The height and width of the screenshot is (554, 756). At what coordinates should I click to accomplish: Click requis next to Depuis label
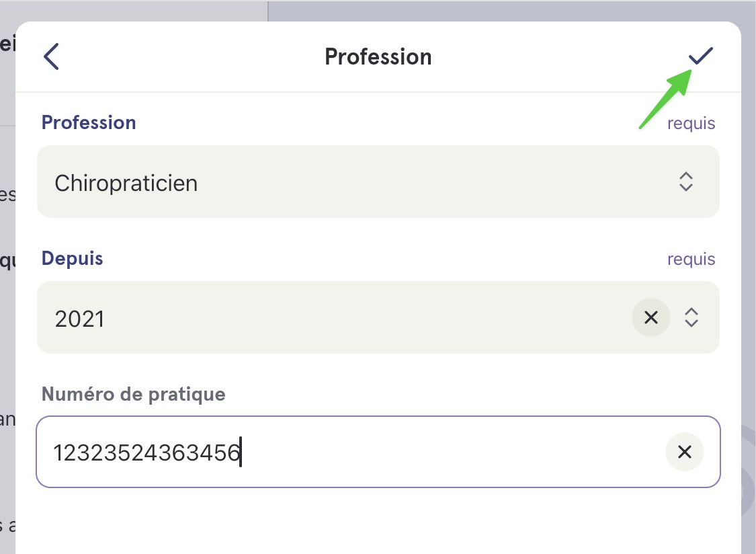coord(691,260)
